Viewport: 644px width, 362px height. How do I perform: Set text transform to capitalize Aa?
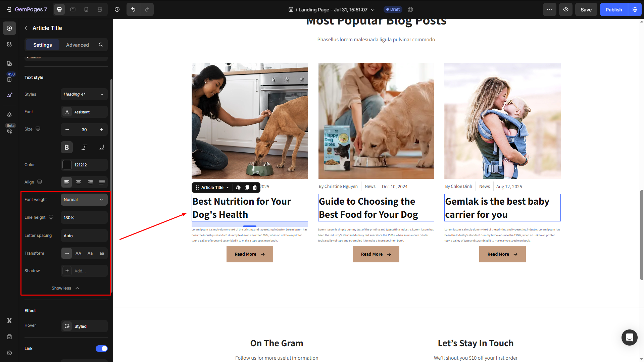pos(90,253)
